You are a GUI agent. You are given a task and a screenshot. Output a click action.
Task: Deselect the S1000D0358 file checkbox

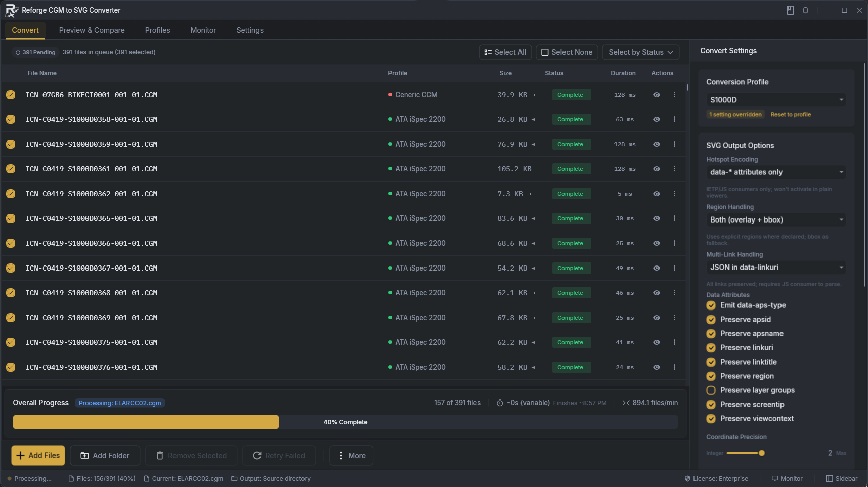tap(11, 119)
